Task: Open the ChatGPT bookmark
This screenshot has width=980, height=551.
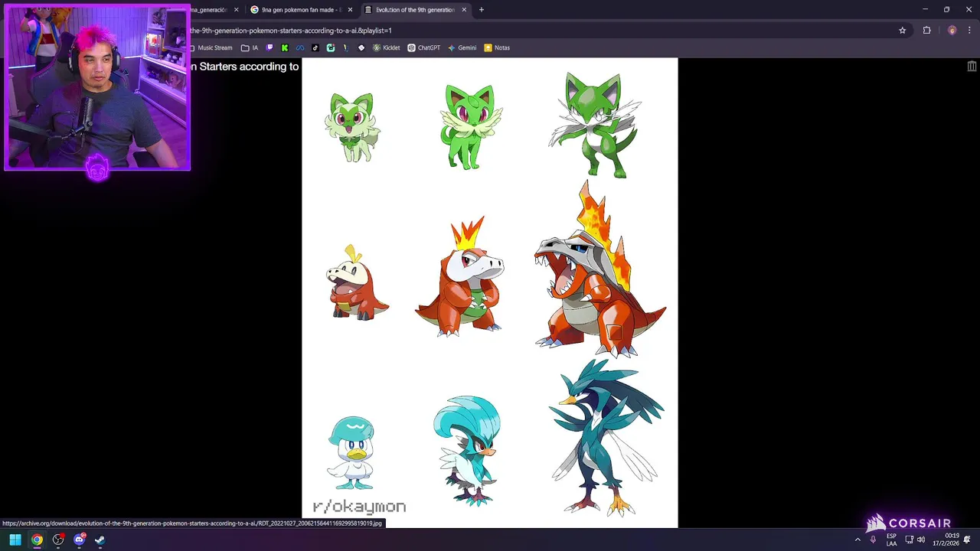Action: point(423,47)
